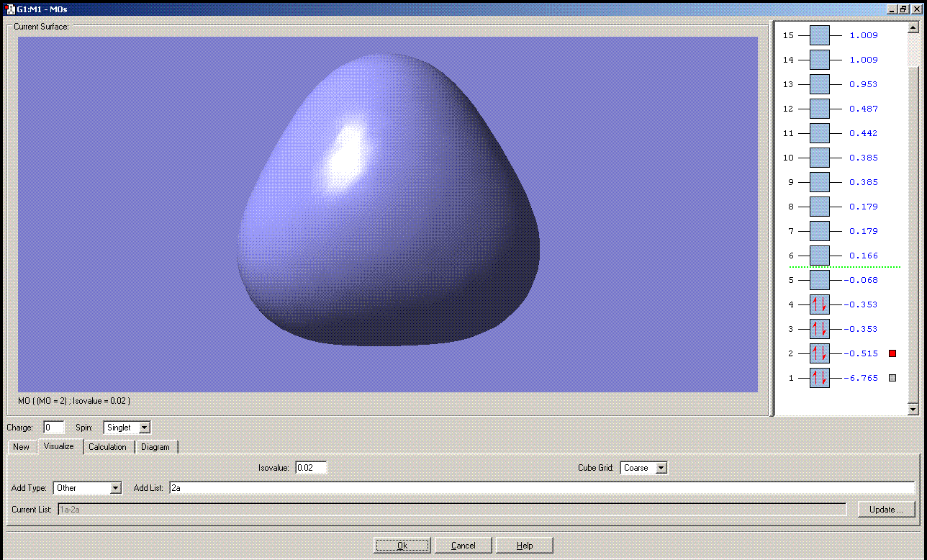Click the gray surface marker beside orbital 1
The image size is (927, 560).
pos(892,378)
